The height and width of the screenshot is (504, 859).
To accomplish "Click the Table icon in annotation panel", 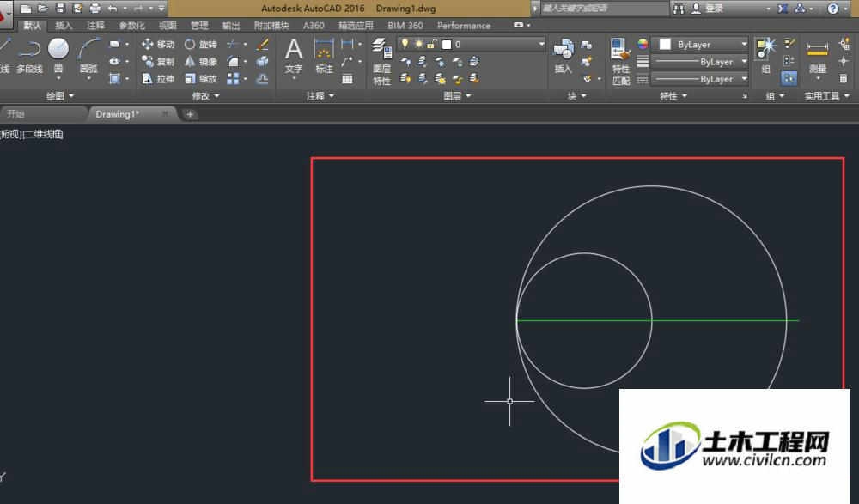I will tap(347, 79).
